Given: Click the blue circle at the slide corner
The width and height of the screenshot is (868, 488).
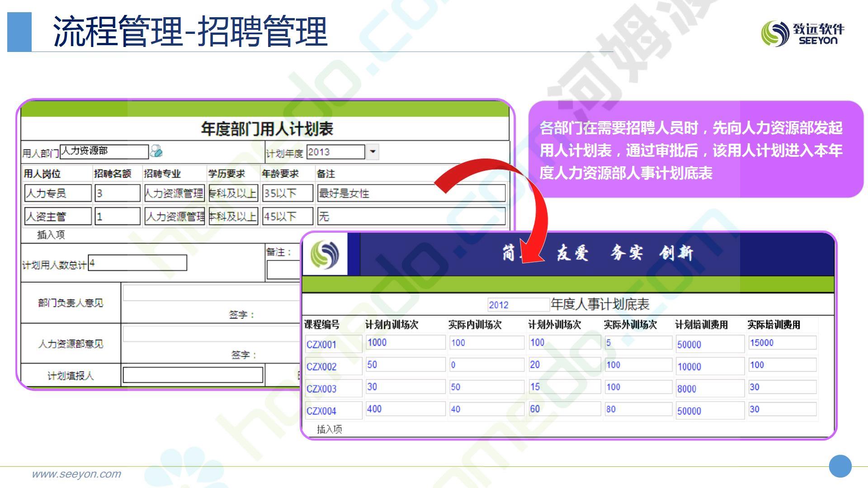Looking at the screenshot, I should [x=840, y=466].
